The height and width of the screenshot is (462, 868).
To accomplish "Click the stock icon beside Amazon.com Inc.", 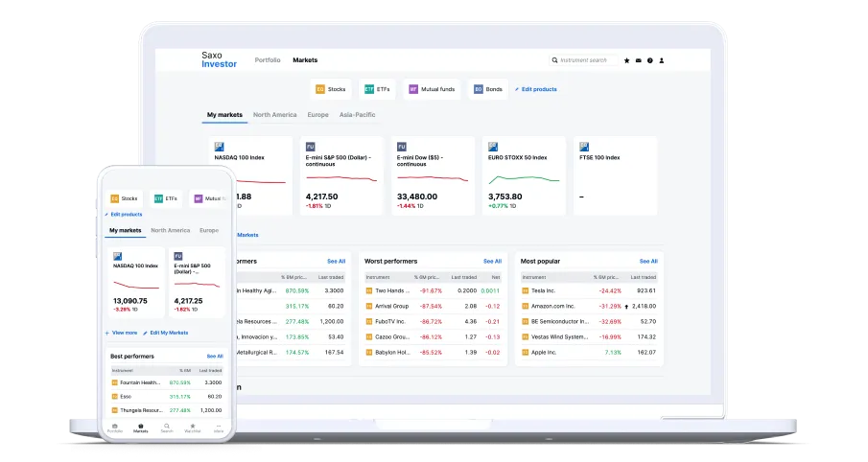I will coord(526,306).
